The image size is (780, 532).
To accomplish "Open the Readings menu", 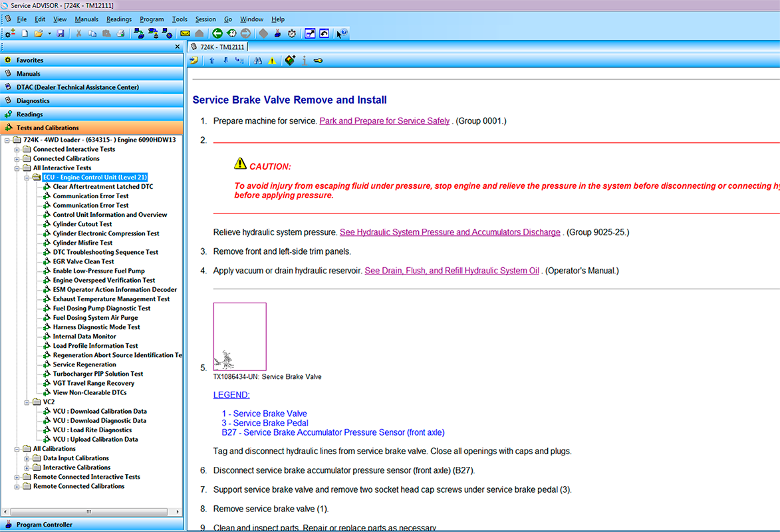I will 119,19.
